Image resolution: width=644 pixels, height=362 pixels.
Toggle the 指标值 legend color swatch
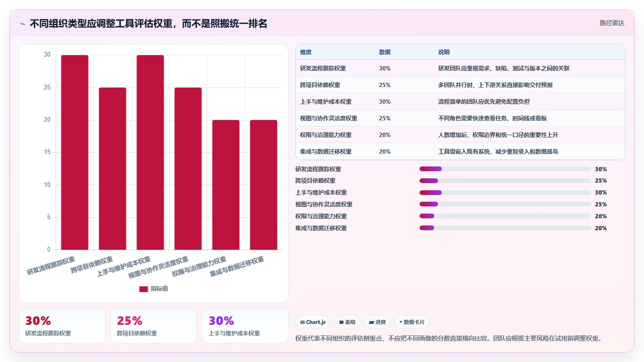pos(144,289)
